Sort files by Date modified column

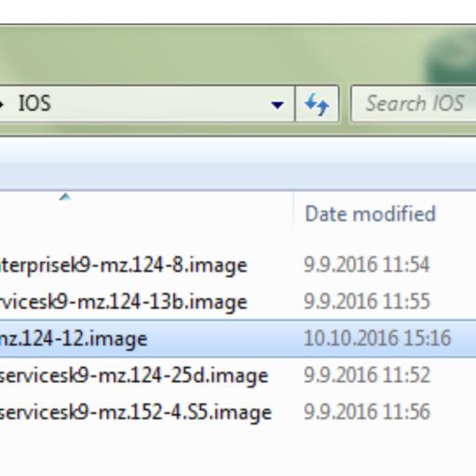tap(370, 214)
